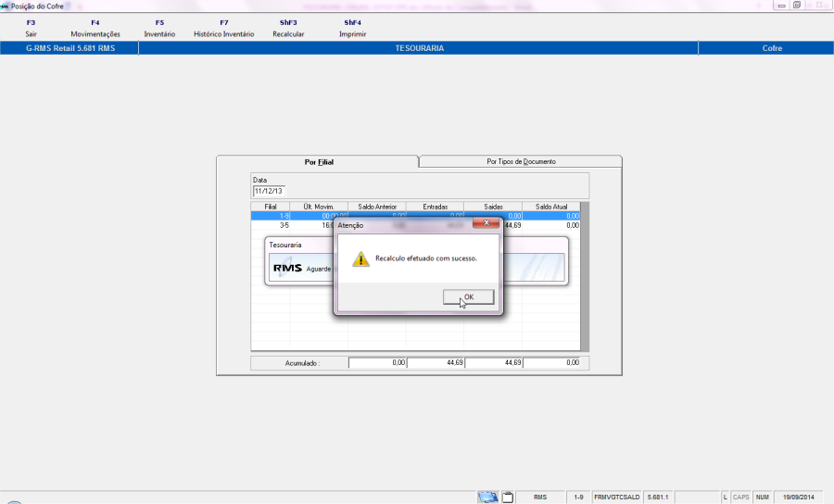
Task: Click F3 Sair toolbar item
Action: pyautogui.click(x=31, y=28)
